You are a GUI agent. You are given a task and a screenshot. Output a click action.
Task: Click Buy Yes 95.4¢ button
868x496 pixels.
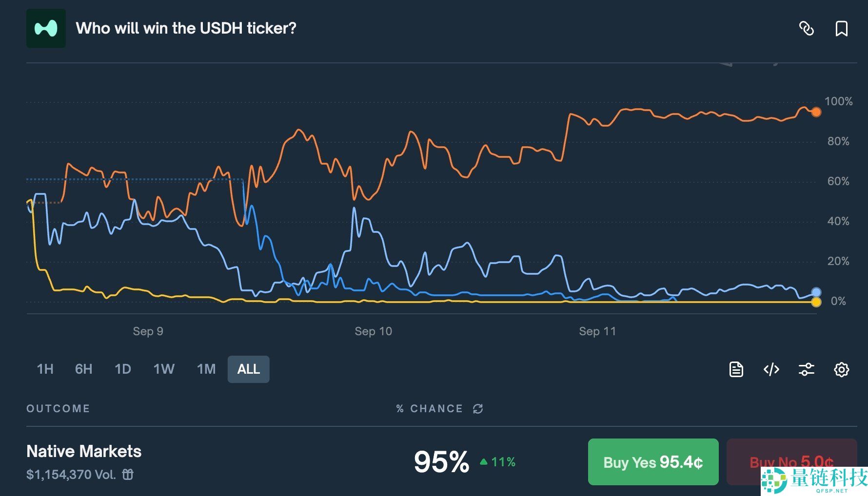point(653,462)
